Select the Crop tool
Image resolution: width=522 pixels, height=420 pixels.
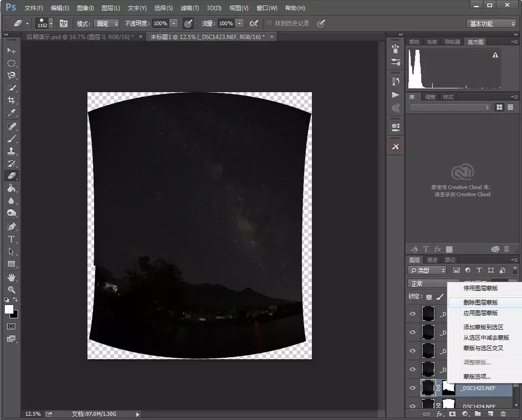click(11, 100)
